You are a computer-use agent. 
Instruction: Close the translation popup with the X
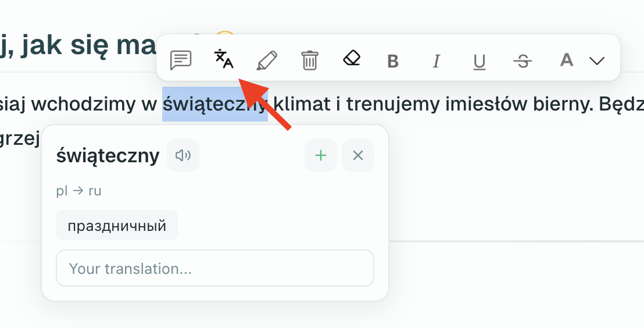pos(358,155)
